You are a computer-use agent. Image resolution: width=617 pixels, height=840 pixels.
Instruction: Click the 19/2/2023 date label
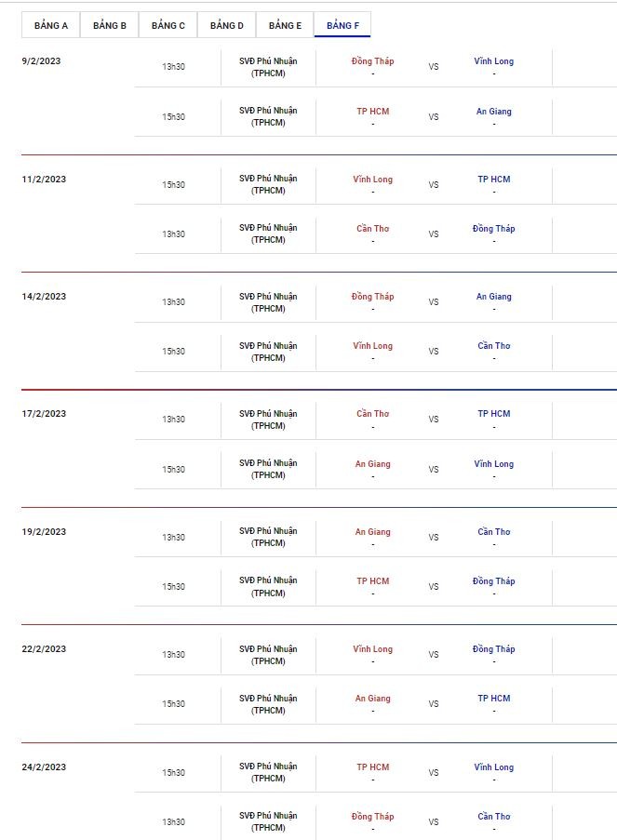pos(44,532)
